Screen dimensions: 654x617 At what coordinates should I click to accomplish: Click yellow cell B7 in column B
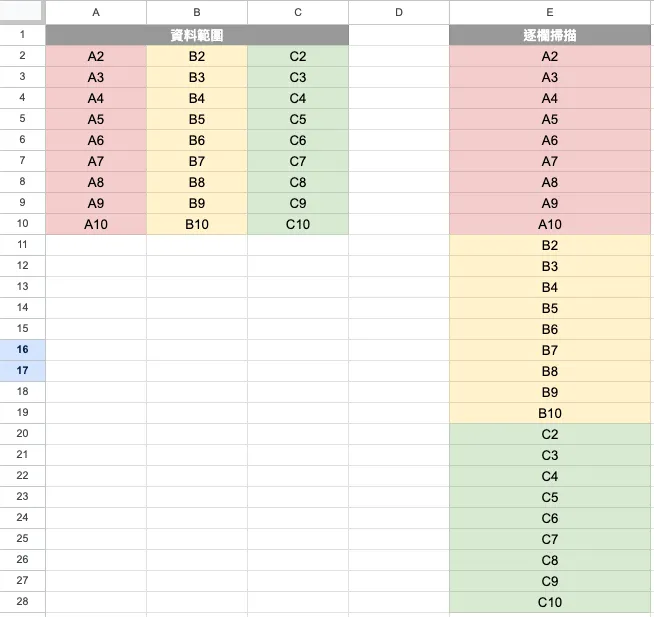197,161
